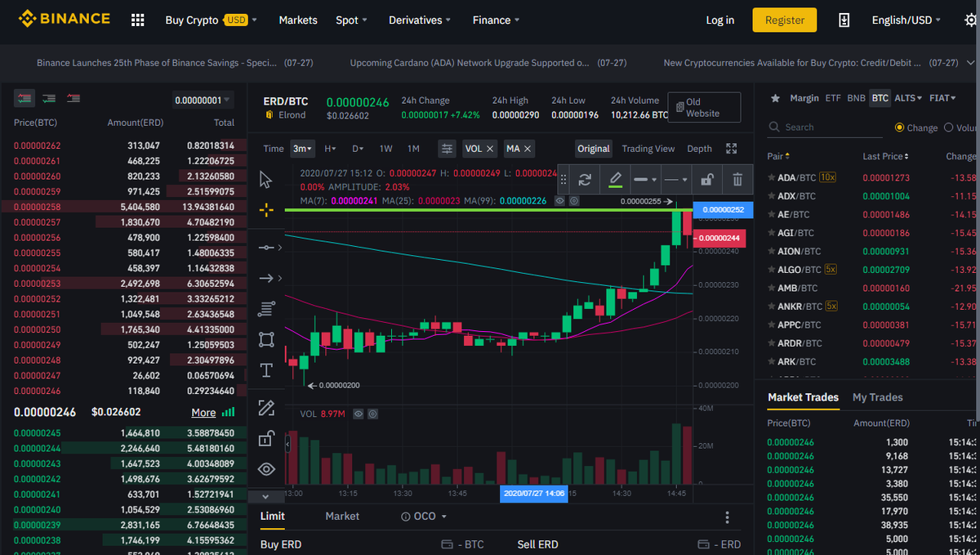Open the app download icon

pos(844,20)
